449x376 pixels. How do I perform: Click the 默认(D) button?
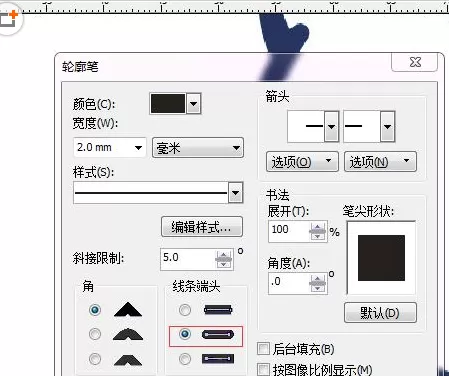click(x=380, y=313)
